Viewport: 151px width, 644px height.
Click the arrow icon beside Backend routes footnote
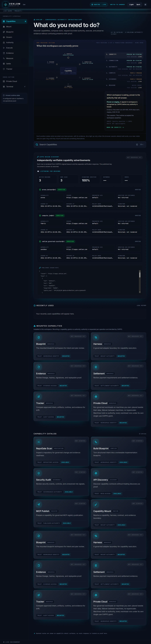tap(34, 634)
